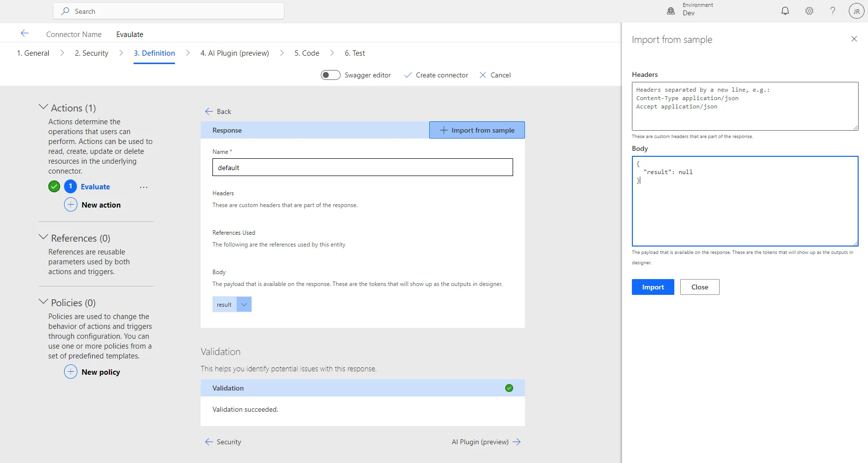Open the settings gear

pyautogui.click(x=809, y=11)
